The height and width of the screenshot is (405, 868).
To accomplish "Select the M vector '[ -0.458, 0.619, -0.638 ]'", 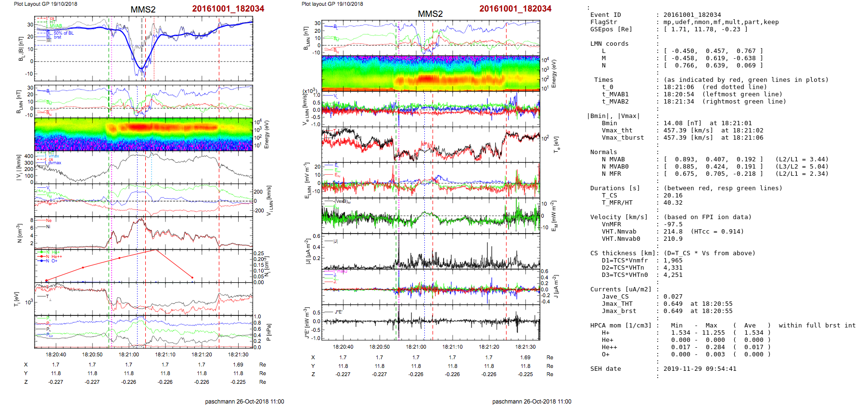I will pyautogui.click(x=713, y=58).
